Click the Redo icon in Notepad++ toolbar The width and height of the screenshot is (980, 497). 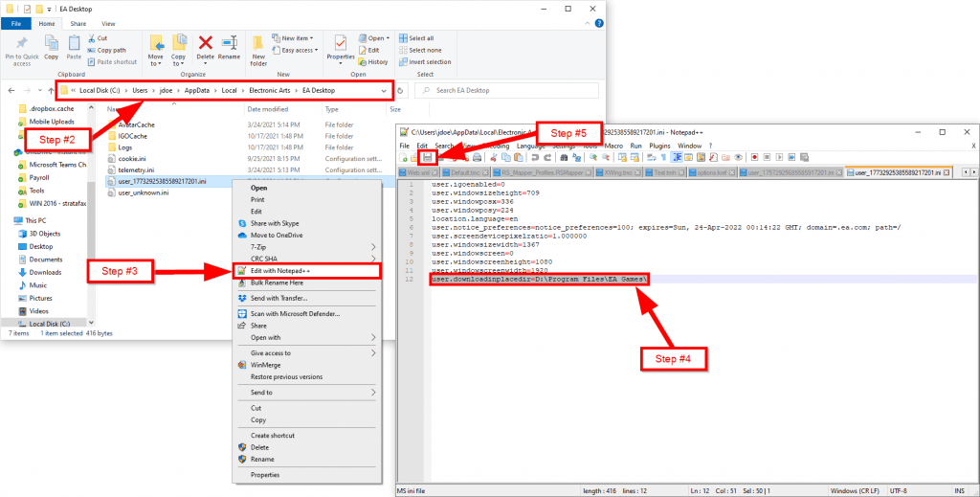pos(547,158)
